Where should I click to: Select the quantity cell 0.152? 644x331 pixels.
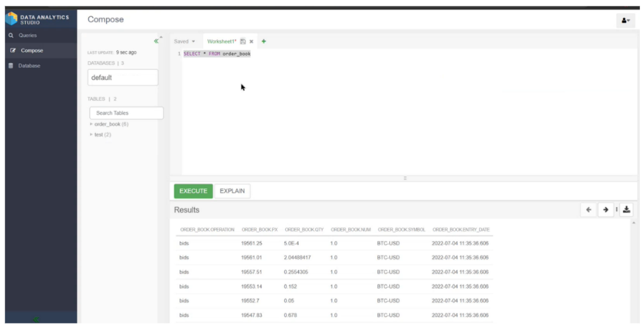tap(290, 287)
